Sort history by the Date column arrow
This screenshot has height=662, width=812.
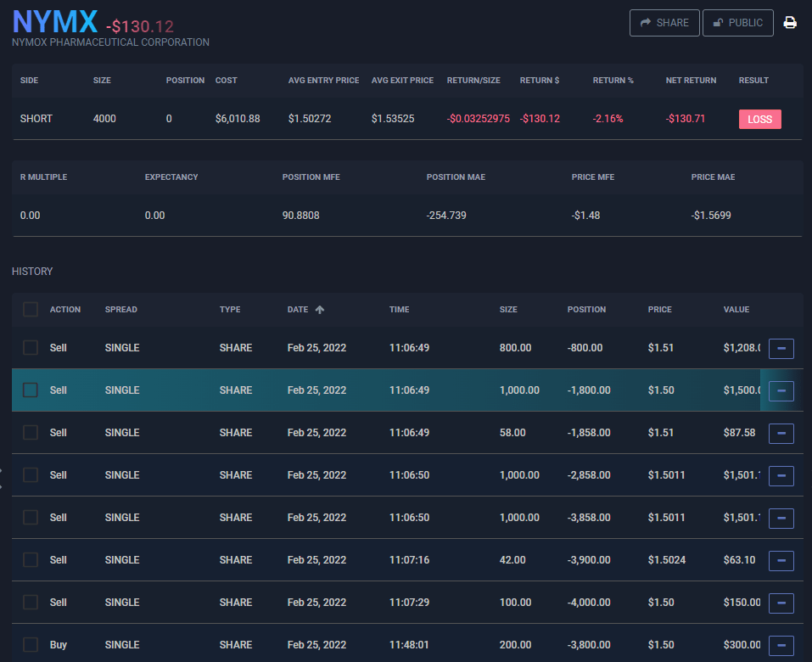319,310
